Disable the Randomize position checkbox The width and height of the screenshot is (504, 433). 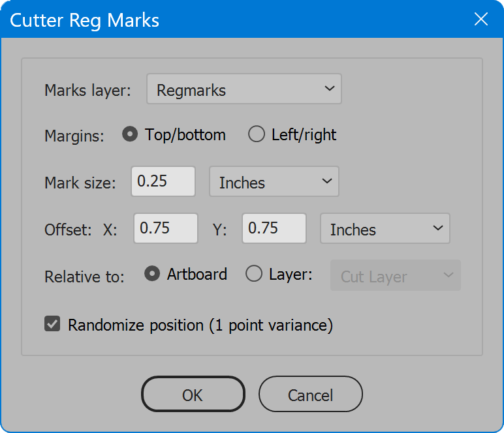(52, 324)
